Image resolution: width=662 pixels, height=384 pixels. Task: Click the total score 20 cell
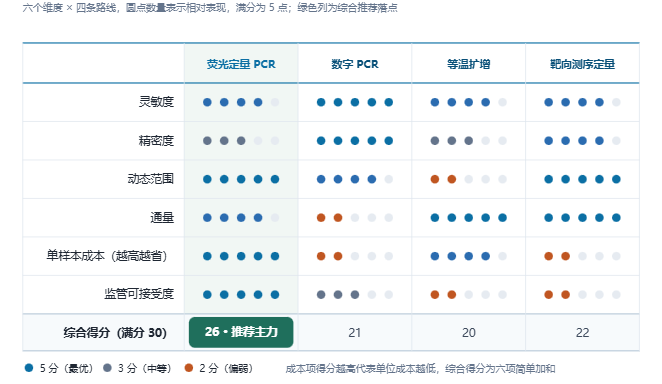tap(469, 333)
